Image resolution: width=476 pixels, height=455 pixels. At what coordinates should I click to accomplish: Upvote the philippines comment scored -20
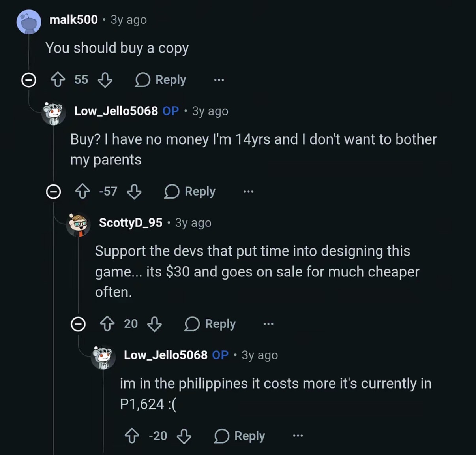click(132, 436)
